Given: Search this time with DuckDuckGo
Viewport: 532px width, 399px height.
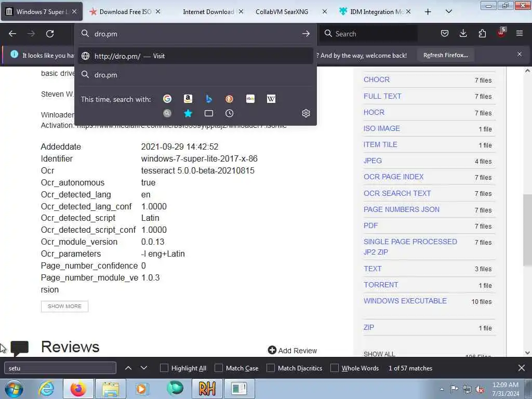Looking at the screenshot, I should click(x=229, y=99).
